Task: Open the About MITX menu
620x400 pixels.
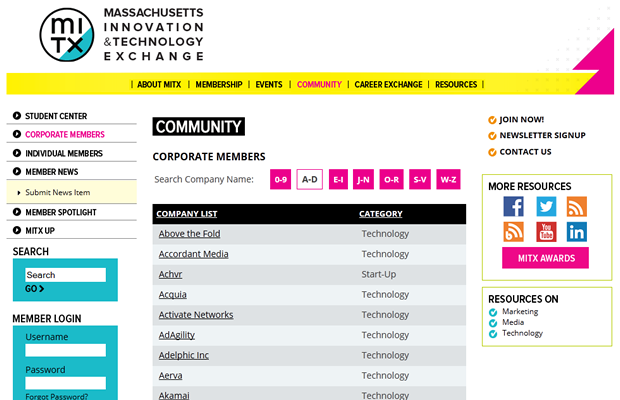Action: coord(159,85)
